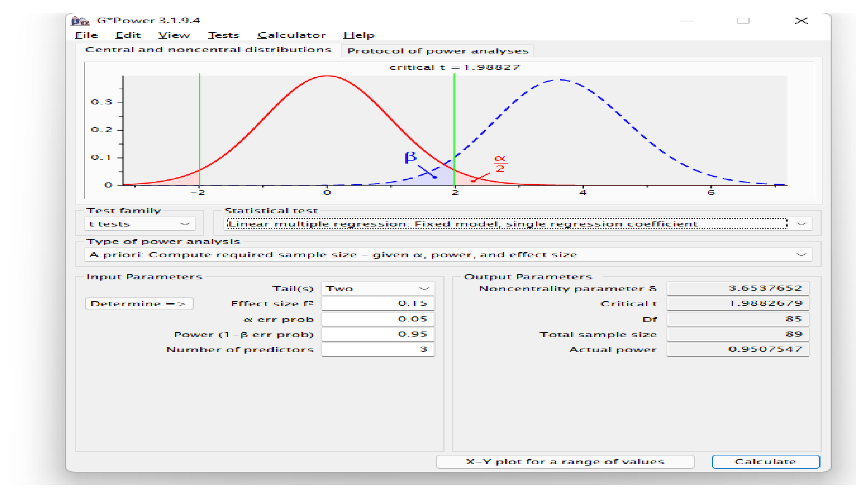The image size is (868, 491).
Task: Expand the Statistical test dropdown arrow
Action: coord(801,224)
